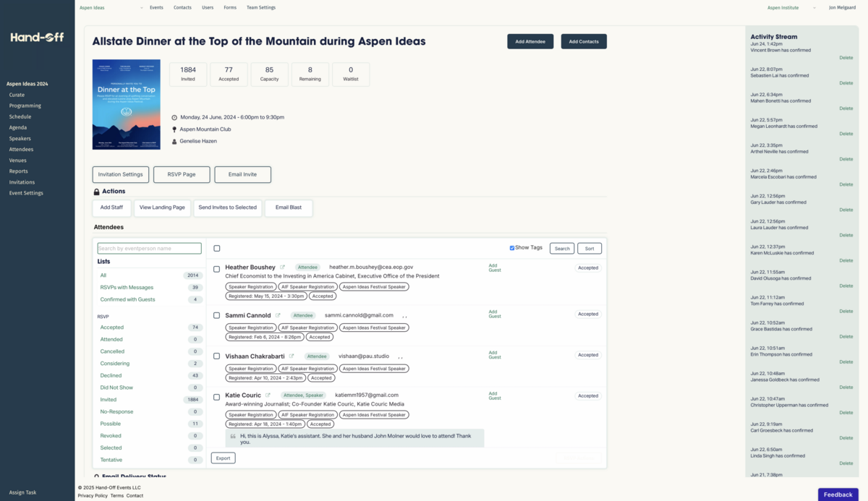The height and width of the screenshot is (501, 868).
Task: Open Reports in the sidebar
Action: [x=19, y=171]
